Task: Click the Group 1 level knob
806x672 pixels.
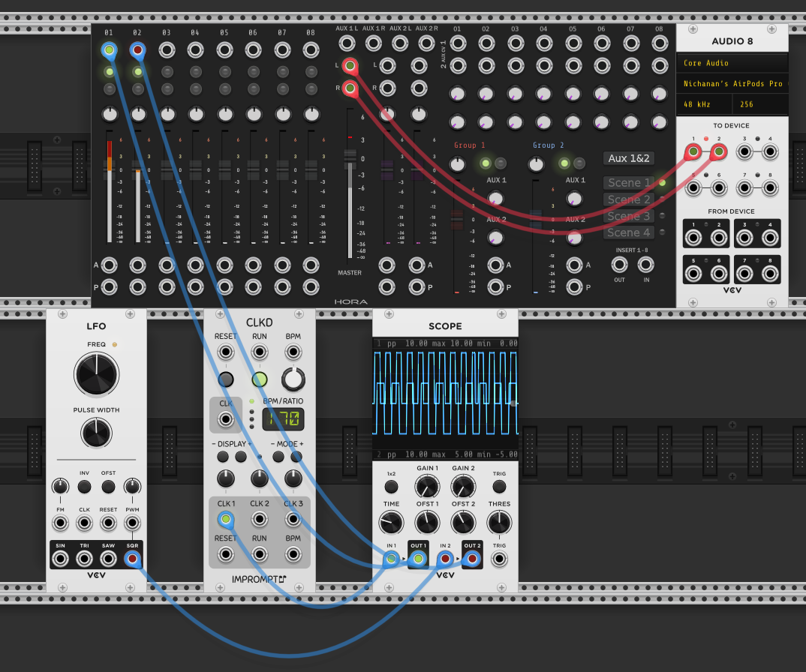Action: pyautogui.click(x=458, y=164)
